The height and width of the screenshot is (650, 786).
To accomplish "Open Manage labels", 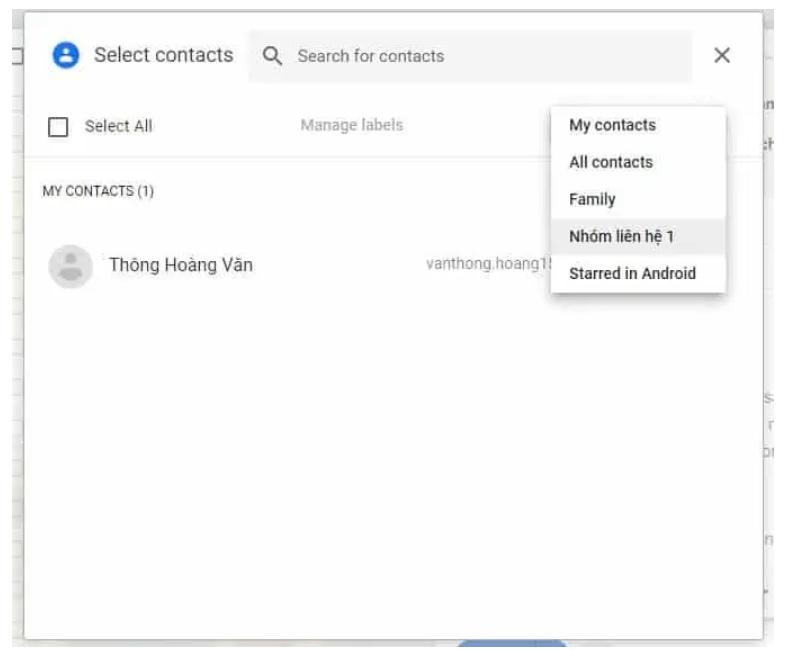I will 351,125.
